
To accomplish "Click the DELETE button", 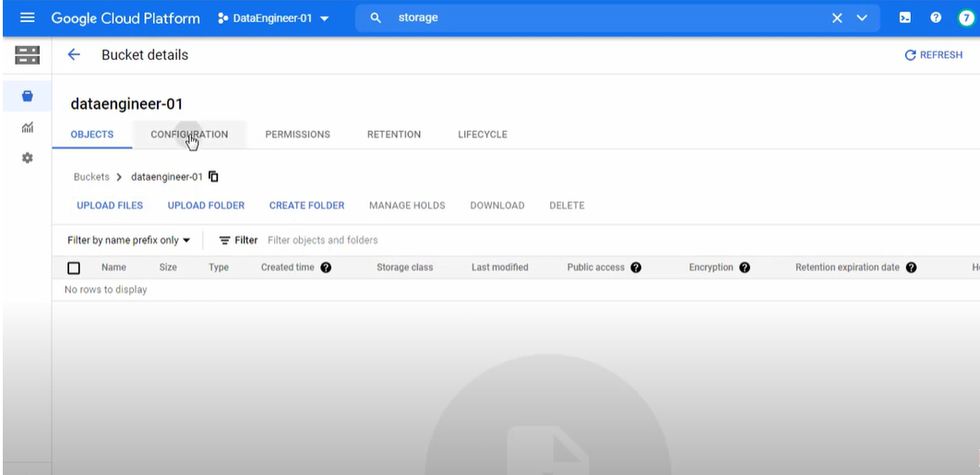I will [567, 206].
